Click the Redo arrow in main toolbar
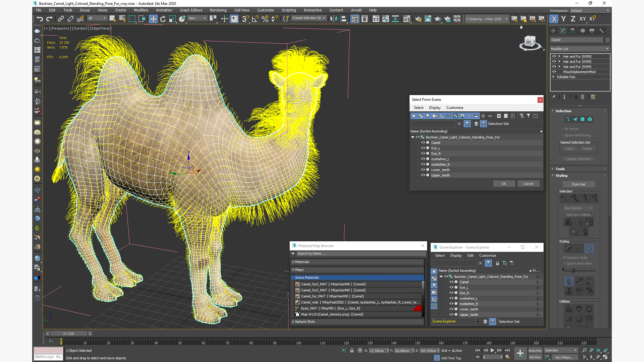The width and height of the screenshot is (644, 362). (49, 19)
